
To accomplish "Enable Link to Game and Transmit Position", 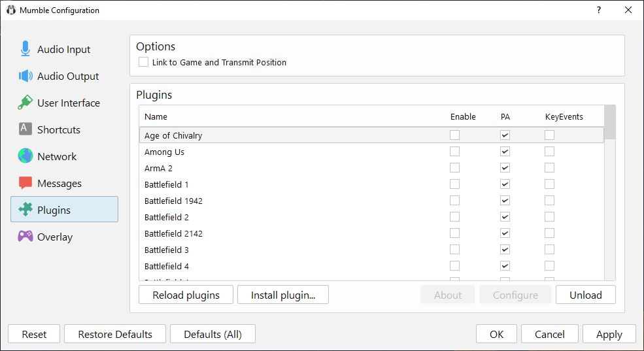I will [143, 62].
